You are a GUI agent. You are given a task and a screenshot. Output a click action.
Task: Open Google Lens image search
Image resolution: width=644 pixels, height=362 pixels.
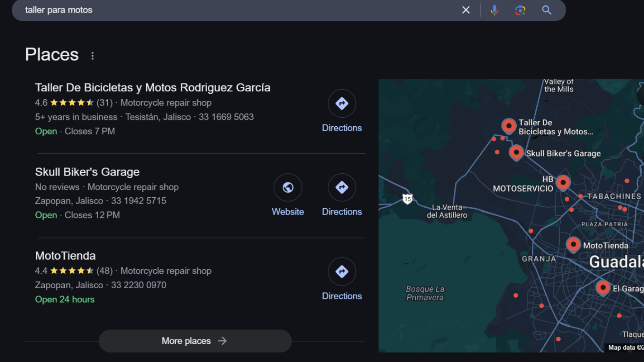(520, 10)
